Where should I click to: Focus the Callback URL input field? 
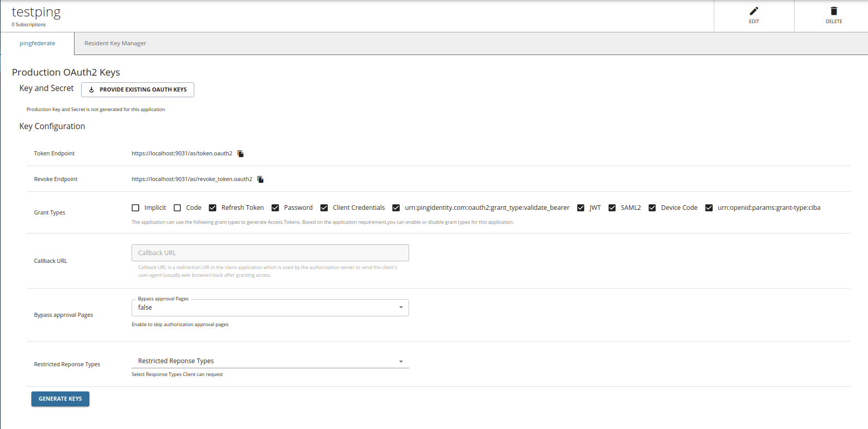(270, 253)
